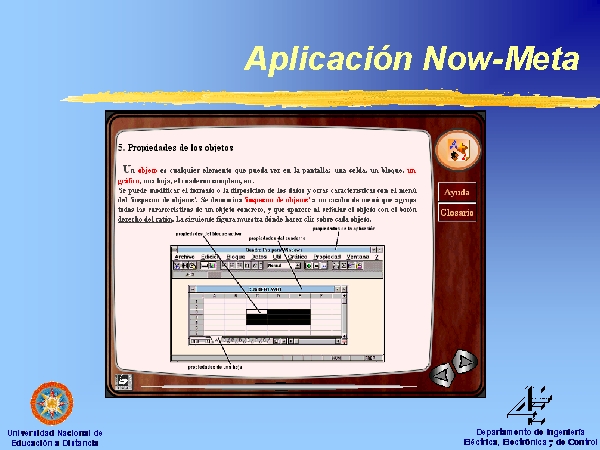Open the '?' help menu in embedded window
600x450 pixels.
click(x=377, y=257)
